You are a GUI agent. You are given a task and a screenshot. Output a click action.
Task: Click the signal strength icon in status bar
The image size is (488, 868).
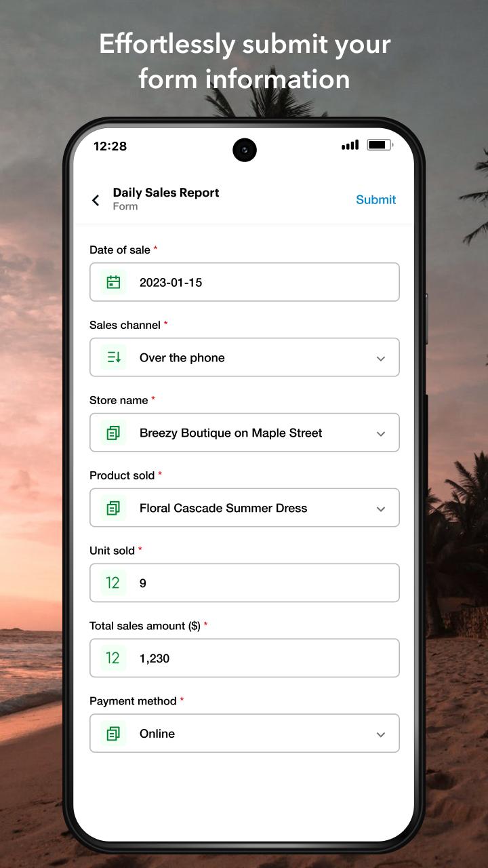pyautogui.click(x=350, y=145)
